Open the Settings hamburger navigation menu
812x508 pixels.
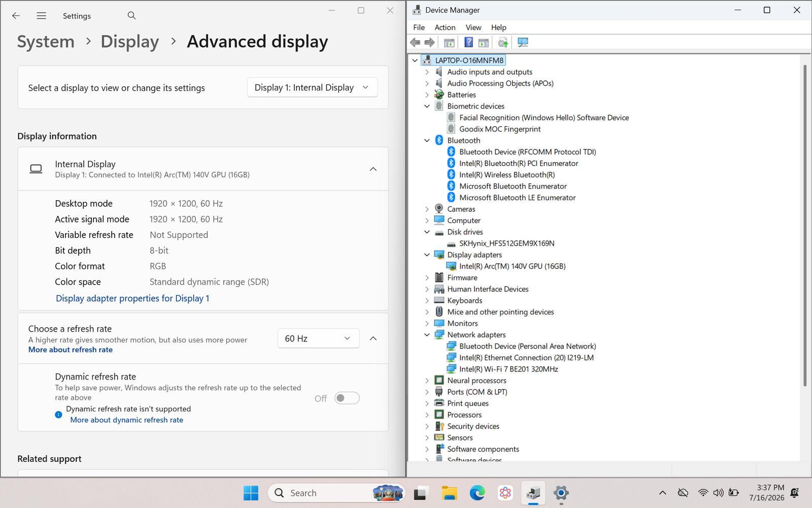coord(42,16)
